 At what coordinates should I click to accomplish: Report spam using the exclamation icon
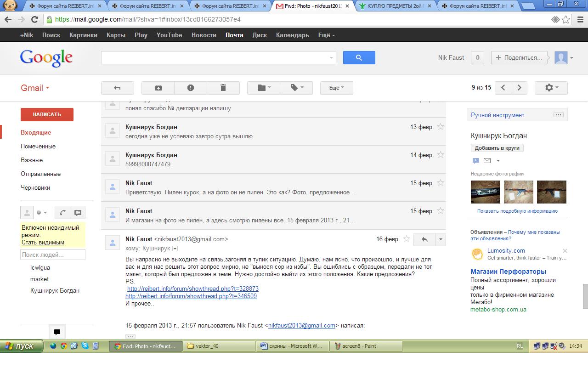pos(191,88)
